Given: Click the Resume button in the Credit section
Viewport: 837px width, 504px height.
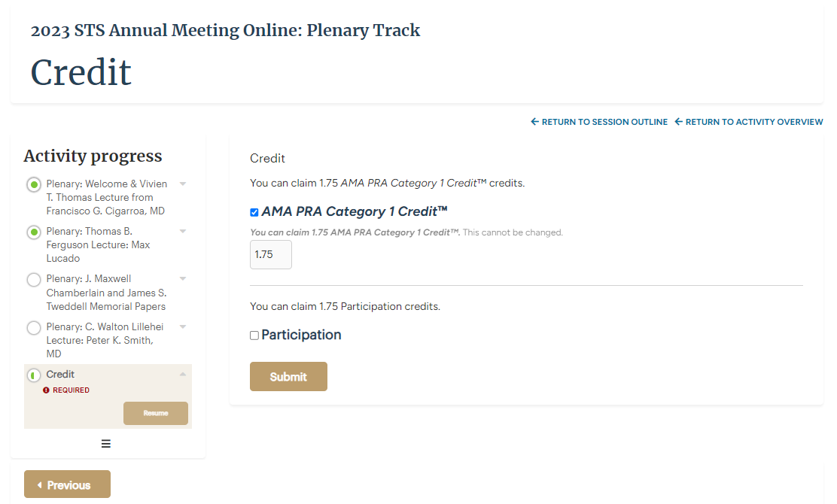Looking at the screenshot, I should pyautogui.click(x=156, y=413).
